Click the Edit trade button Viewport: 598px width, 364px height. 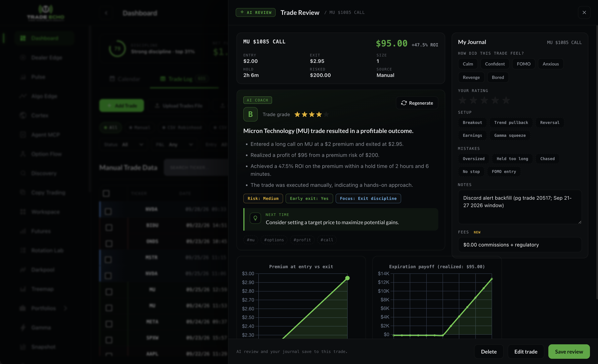(526, 352)
